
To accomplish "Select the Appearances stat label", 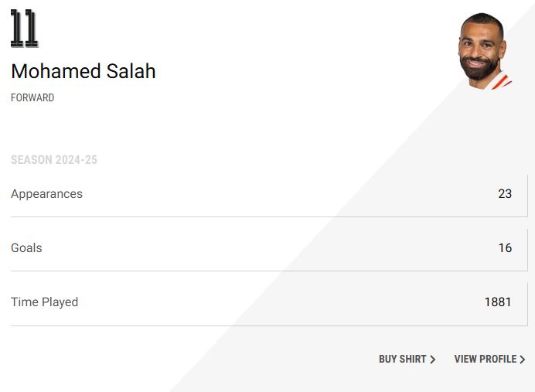I will [x=46, y=194].
